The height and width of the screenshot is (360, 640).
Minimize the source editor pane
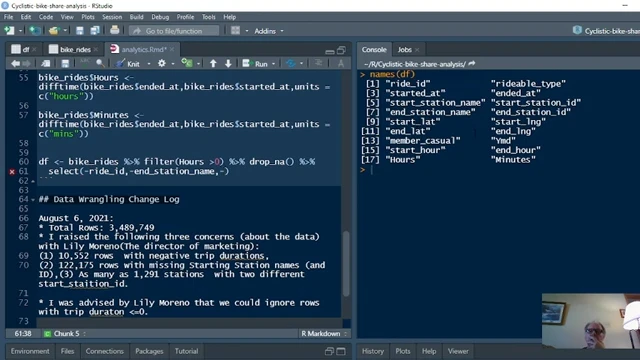330,51
